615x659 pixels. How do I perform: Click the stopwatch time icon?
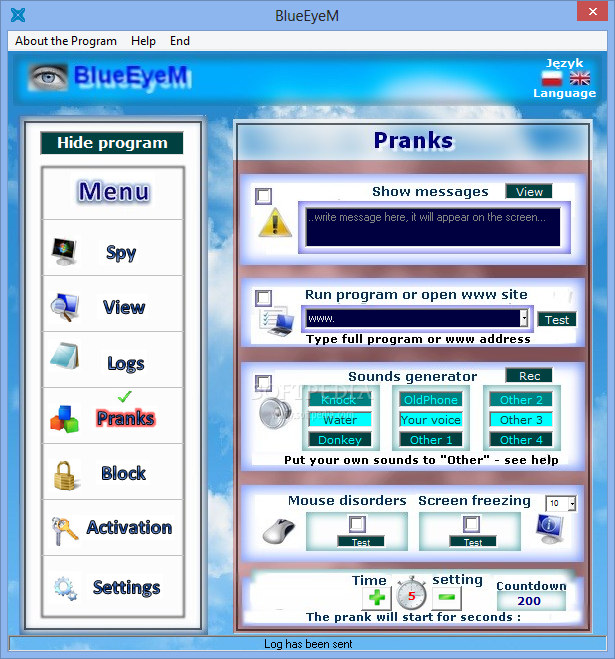pos(412,593)
